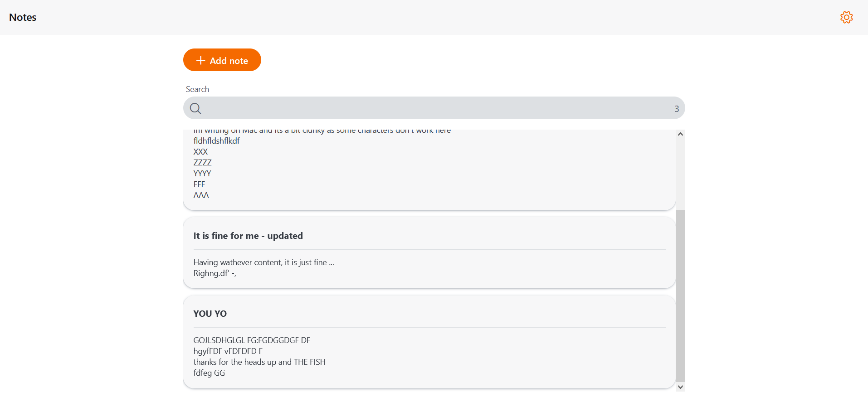
Task: Select the 'YYYY' line
Action: tap(202, 174)
